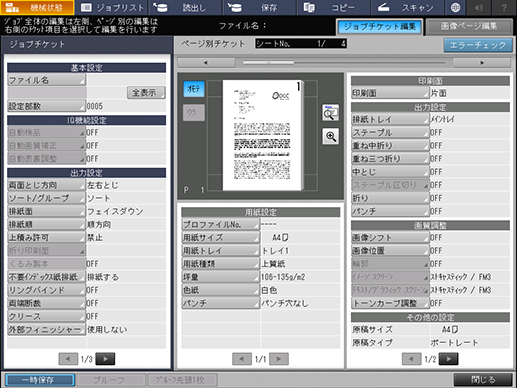Viewport: 517px width, 388px height.
Task: Open the 印刷面 print side setting
Action: 390,93
